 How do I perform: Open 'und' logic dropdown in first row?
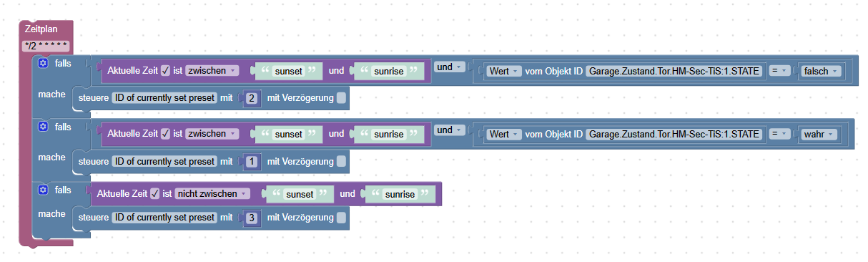(450, 67)
